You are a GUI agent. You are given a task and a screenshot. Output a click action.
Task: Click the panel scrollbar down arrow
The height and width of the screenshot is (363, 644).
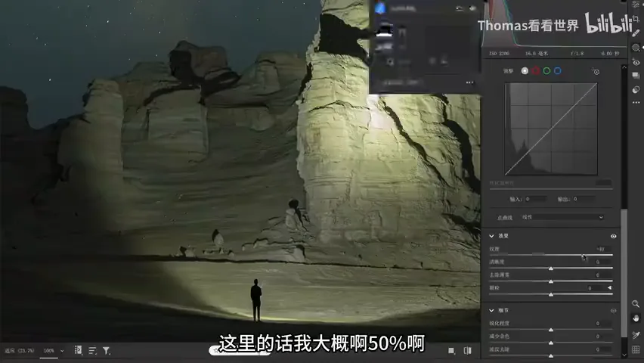point(624,355)
